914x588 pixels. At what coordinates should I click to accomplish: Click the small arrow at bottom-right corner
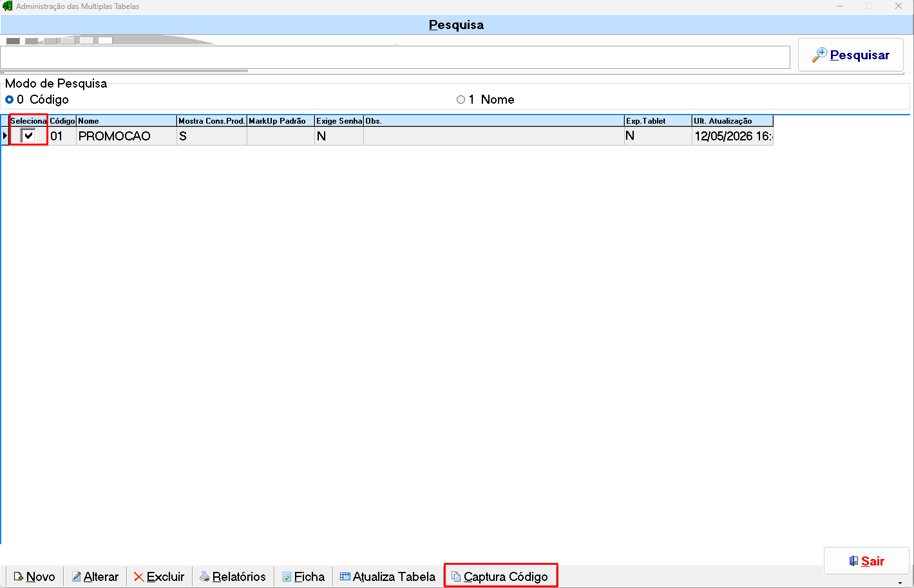(x=900, y=583)
